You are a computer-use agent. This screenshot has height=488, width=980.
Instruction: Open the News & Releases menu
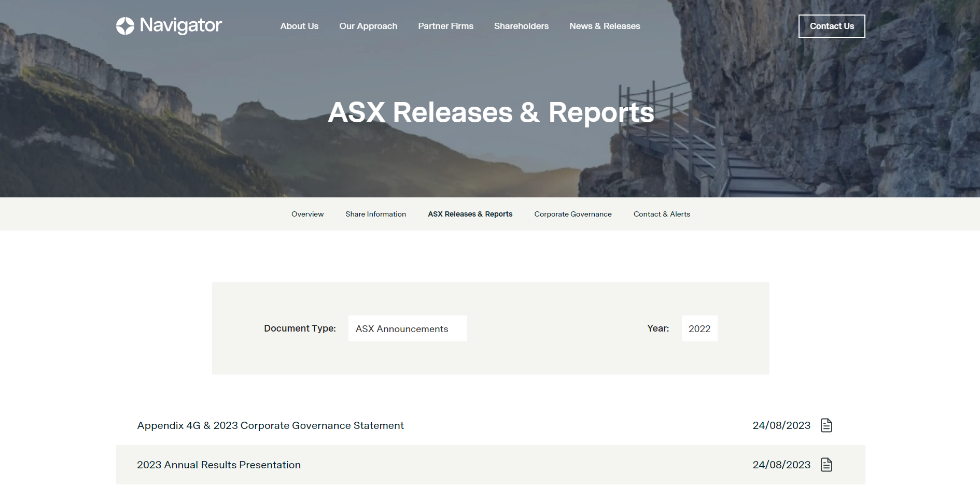click(x=605, y=26)
